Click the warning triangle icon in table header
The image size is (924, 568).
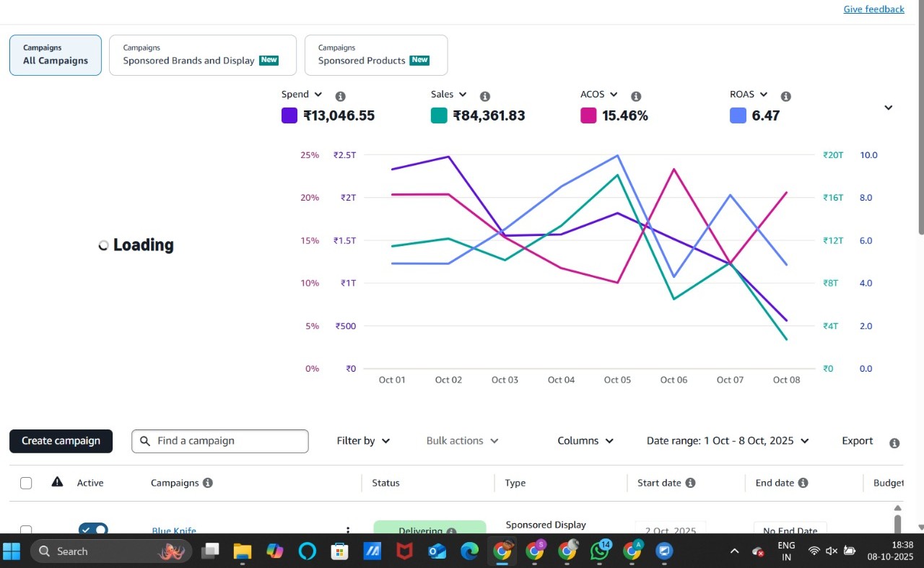tap(57, 482)
